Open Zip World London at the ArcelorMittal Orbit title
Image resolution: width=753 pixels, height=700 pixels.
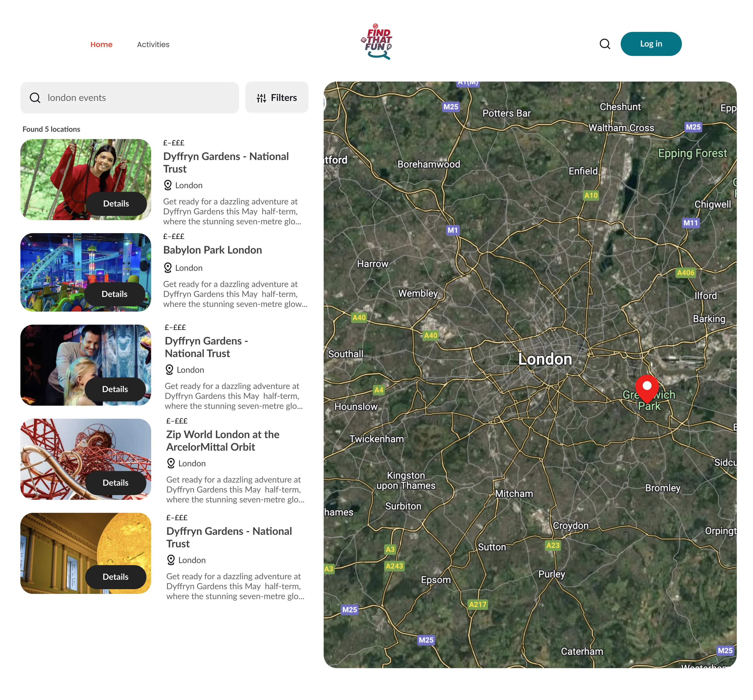(x=223, y=441)
